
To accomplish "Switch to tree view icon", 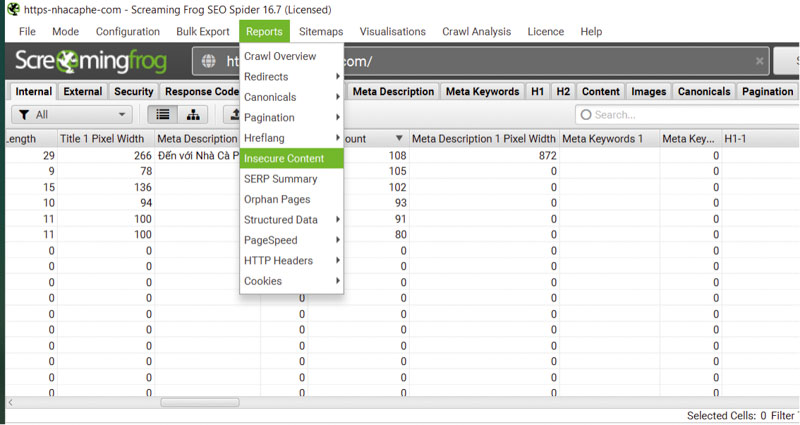I will tap(192, 115).
